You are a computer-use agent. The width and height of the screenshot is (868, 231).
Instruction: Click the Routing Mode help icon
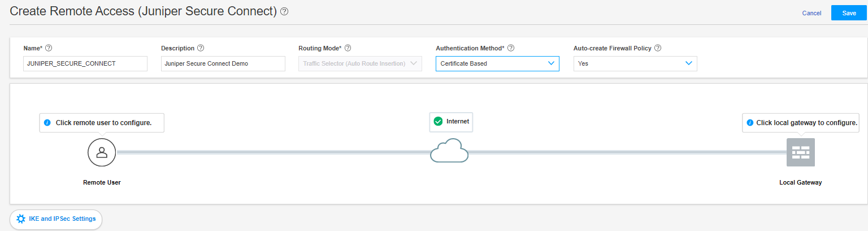(x=348, y=48)
